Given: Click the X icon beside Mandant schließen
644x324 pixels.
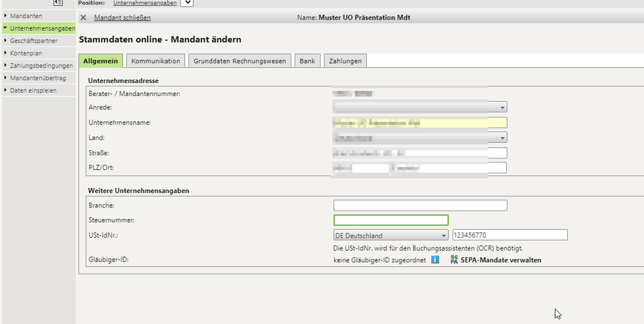Looking at the screenshot, I should click(x=83, y=18).
